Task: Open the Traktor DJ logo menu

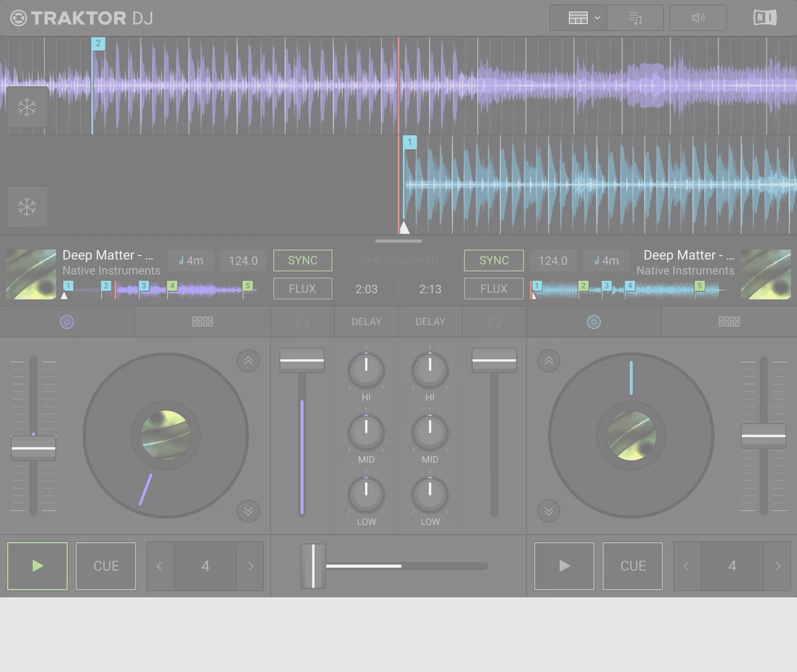Action: (x=81, y=18)
